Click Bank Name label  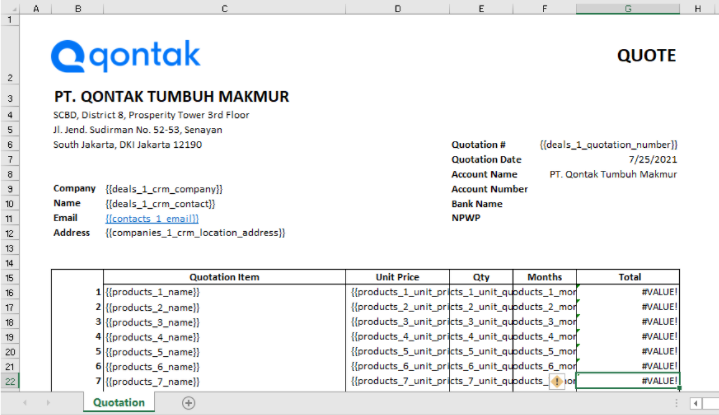click(x=477, y=204)
